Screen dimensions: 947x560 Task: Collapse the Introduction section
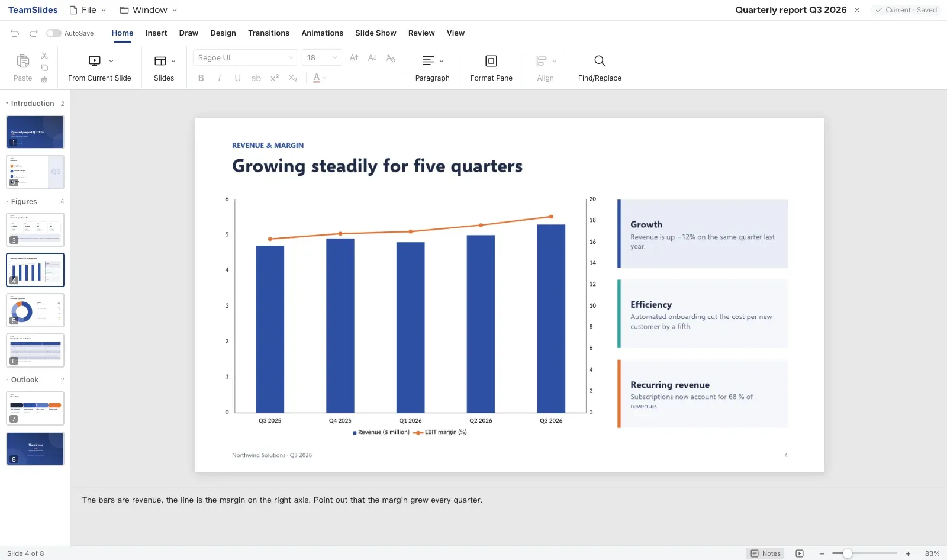[7, 104]
